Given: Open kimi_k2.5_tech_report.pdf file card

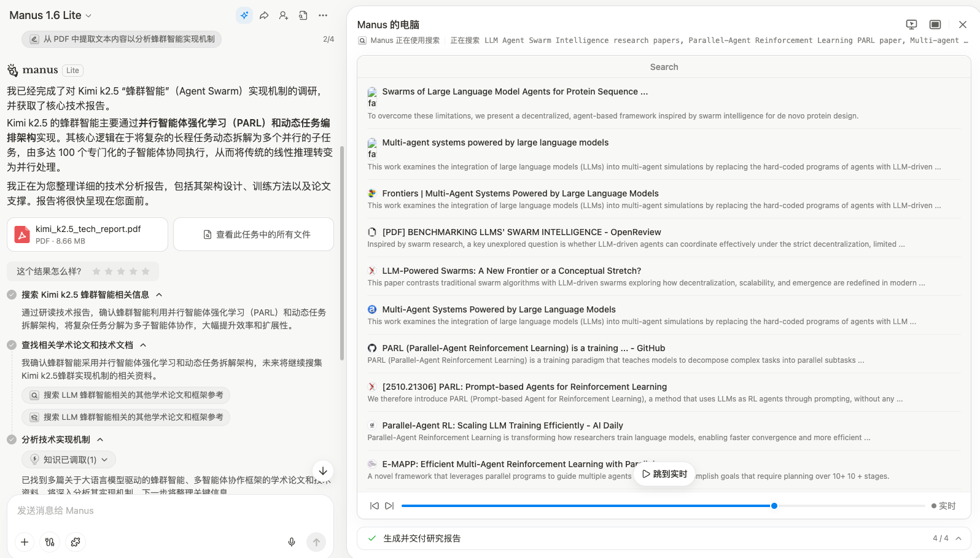Looking at the screenshot, I should click(x=87, y=234).
